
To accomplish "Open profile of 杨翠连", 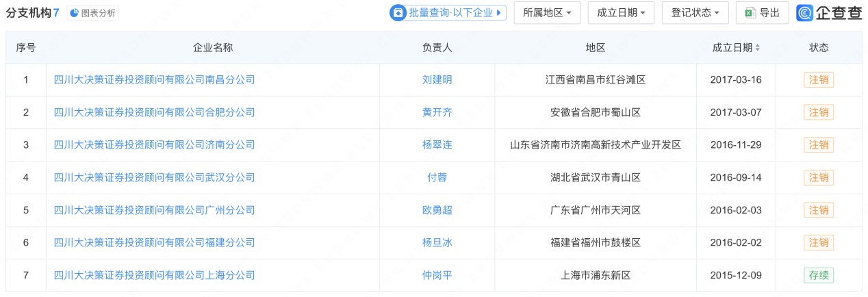I will (x=437, y=145).
